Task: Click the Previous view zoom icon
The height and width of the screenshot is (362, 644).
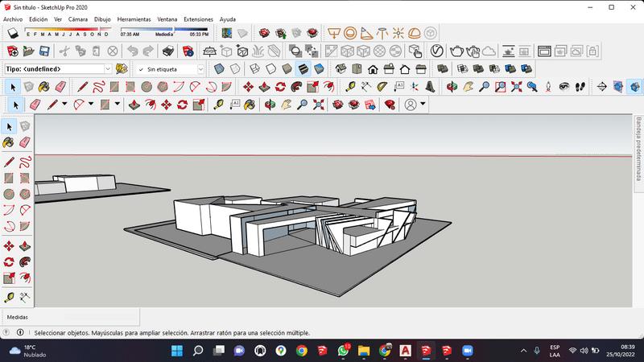Action: pos(532,87)
